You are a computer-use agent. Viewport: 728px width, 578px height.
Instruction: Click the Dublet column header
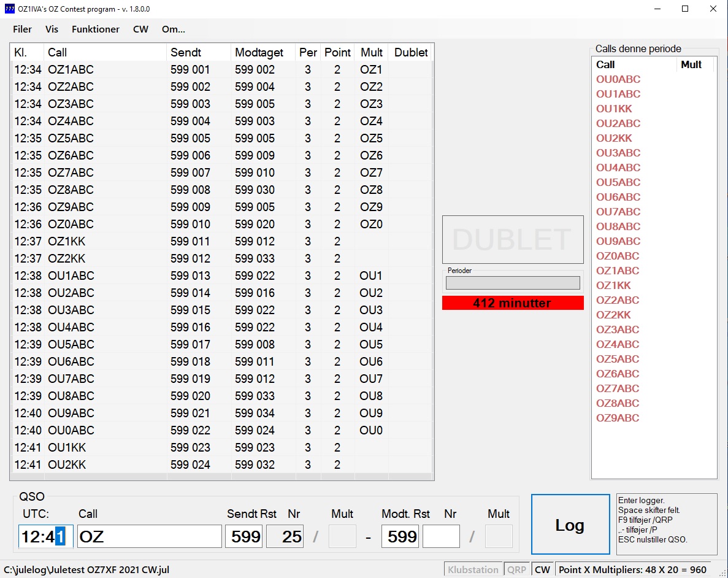click(411, 52)
